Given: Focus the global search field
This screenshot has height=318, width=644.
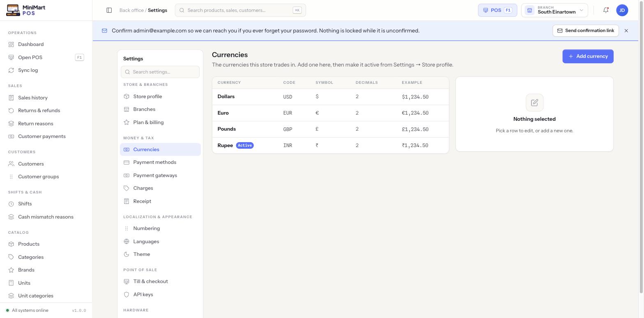Looking at the screenshot, I should [x=240, y=10].
